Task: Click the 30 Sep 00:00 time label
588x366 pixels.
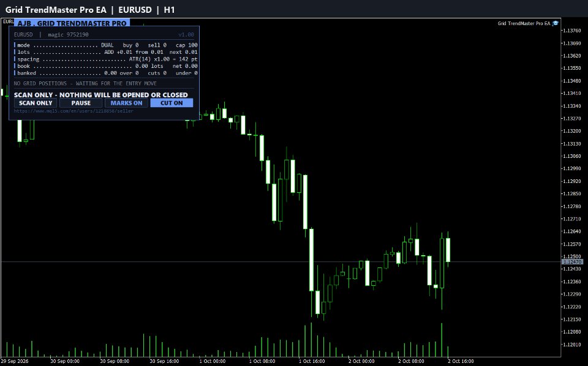Action: point(65,361)
